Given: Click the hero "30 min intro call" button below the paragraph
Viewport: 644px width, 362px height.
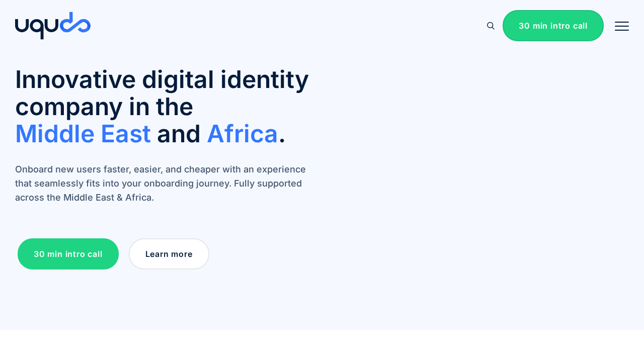Looking at the screenshot, I should click(68, 254).
